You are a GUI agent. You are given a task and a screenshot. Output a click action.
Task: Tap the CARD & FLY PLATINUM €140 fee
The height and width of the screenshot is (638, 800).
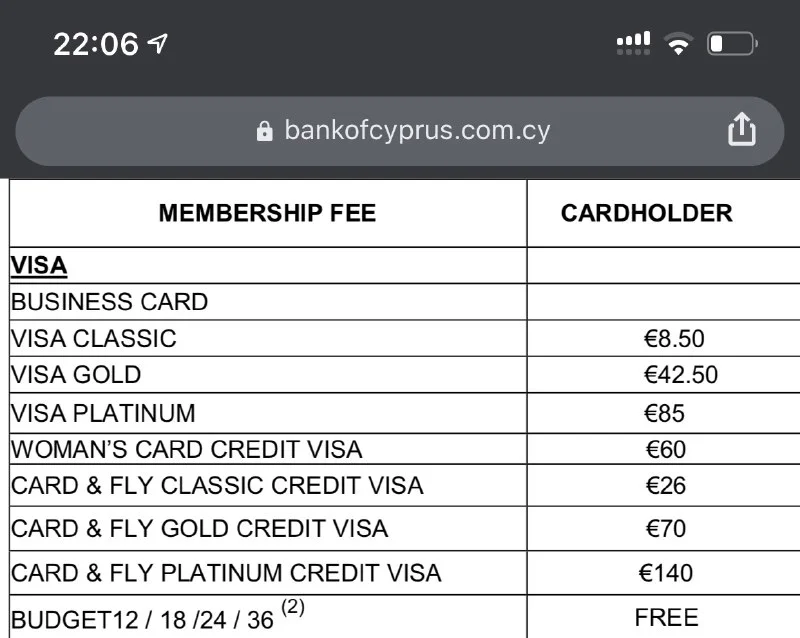coord(667,573)
